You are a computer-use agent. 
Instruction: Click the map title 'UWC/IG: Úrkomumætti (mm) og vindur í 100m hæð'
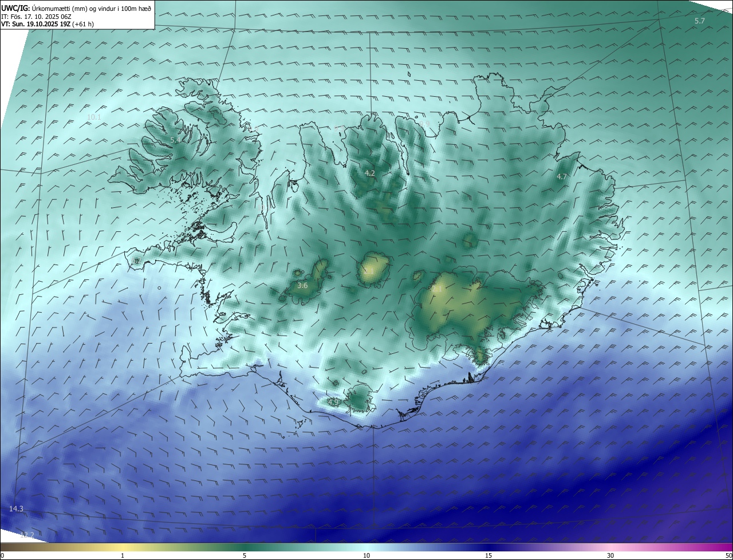coord(76,9)
